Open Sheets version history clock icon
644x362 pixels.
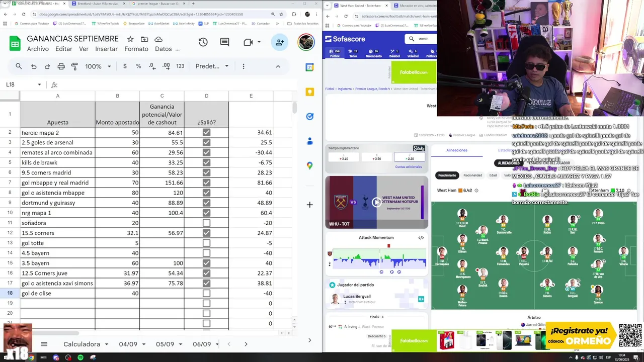pos(203,42)
